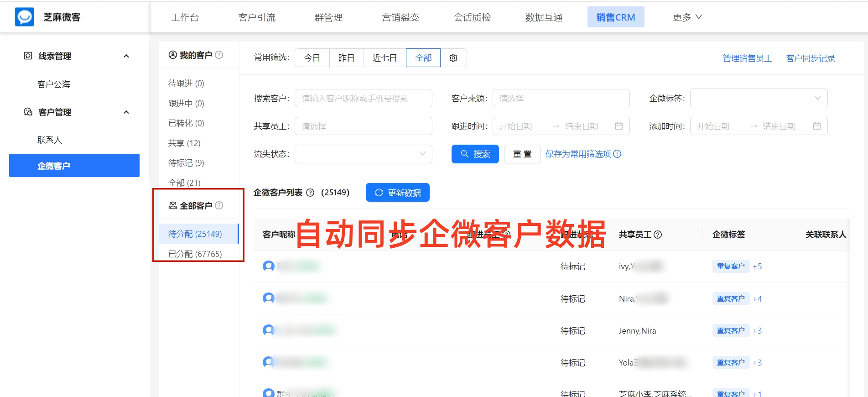868x397 pixels.
Task: Select the 销售CRM tab
Action: coord(616,17)
